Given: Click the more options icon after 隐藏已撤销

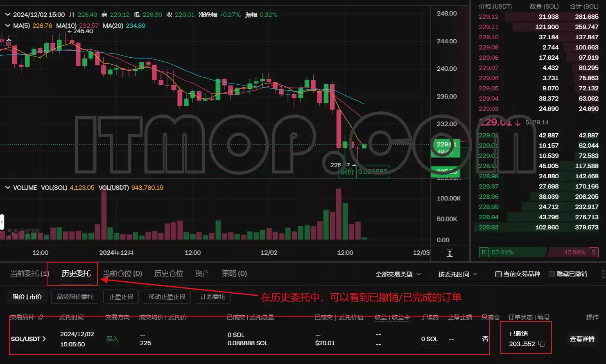Looking at the screenshot, I should click(603, 274).
